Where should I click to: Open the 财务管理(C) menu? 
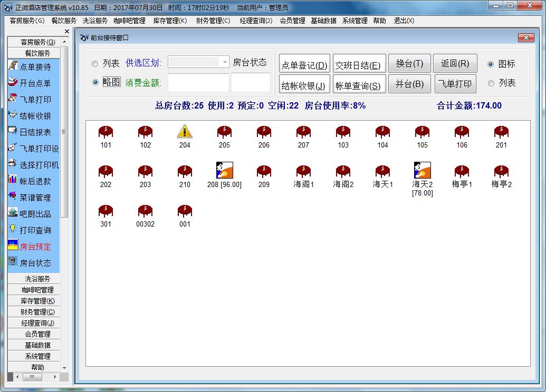[x=213, y=21]
